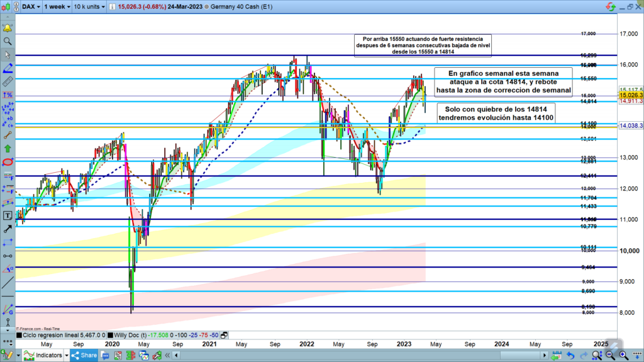This screenshot has width=644, height=362.
Task: Expand the 1 week timeframe dropdown
Action: click(57, 7)
